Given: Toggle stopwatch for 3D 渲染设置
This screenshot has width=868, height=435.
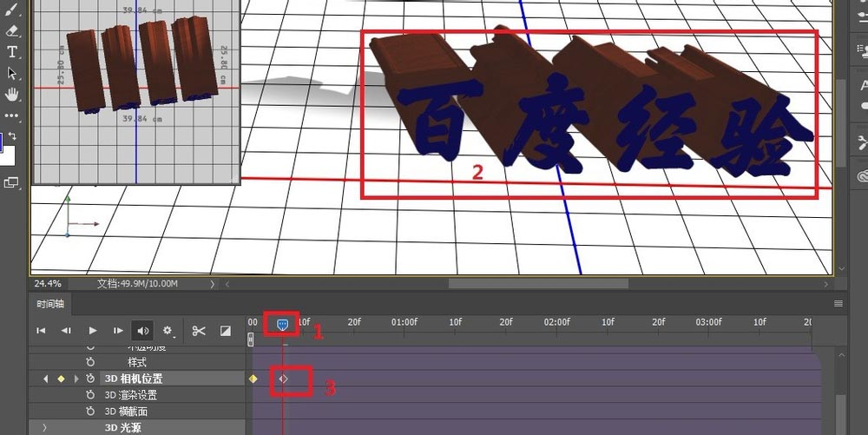Looking at the screenshot, I should 90,394.
